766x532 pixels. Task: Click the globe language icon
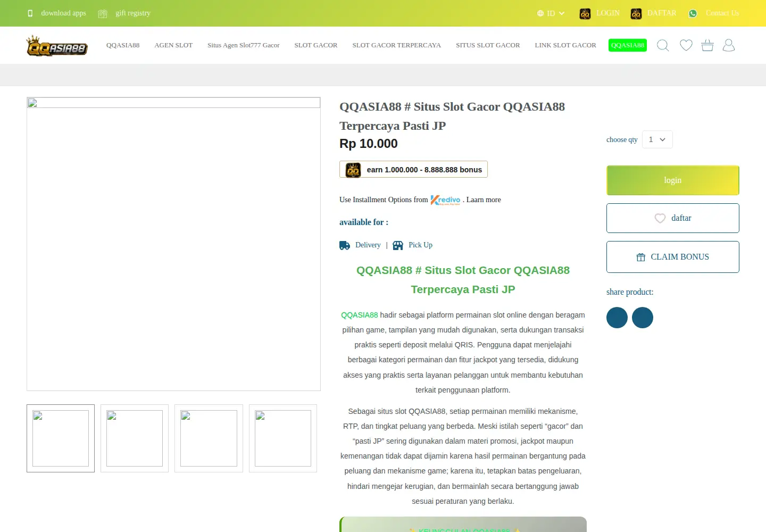[x=540, y=13]
